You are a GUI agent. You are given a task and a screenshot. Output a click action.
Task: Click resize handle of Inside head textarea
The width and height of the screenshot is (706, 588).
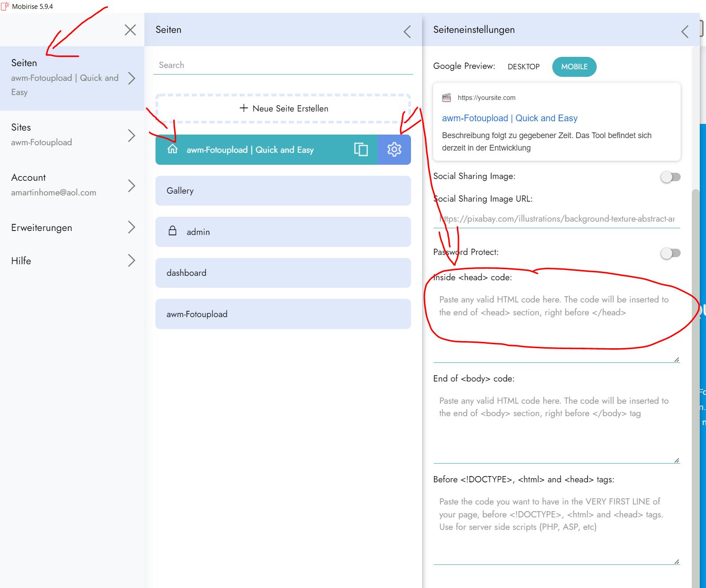pos(677,359)
